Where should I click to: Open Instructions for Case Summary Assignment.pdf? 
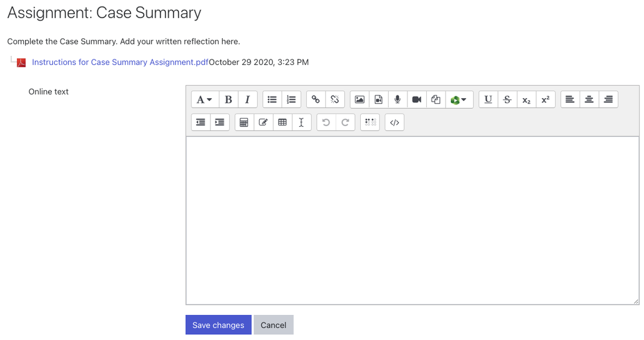click(x=119, y=62)
